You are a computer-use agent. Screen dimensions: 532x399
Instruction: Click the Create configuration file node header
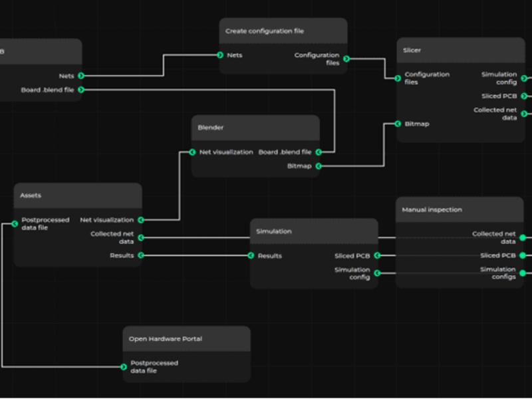click(283, 30)
